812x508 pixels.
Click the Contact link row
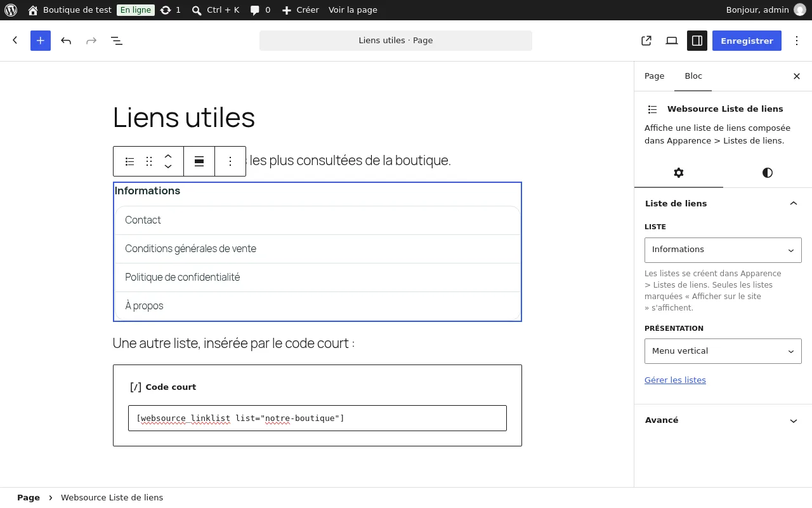click(317, 220)
